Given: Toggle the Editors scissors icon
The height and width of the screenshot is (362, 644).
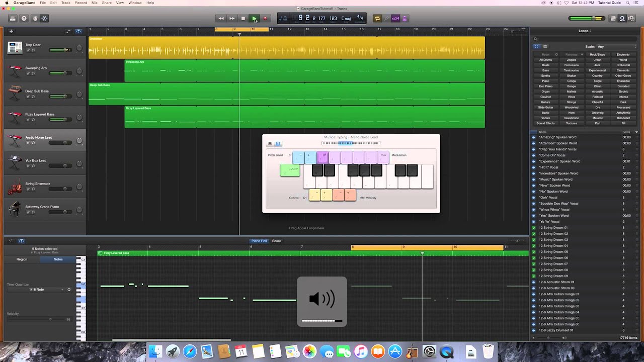Looking at the screenshot, I should click(x=44, y=19).
